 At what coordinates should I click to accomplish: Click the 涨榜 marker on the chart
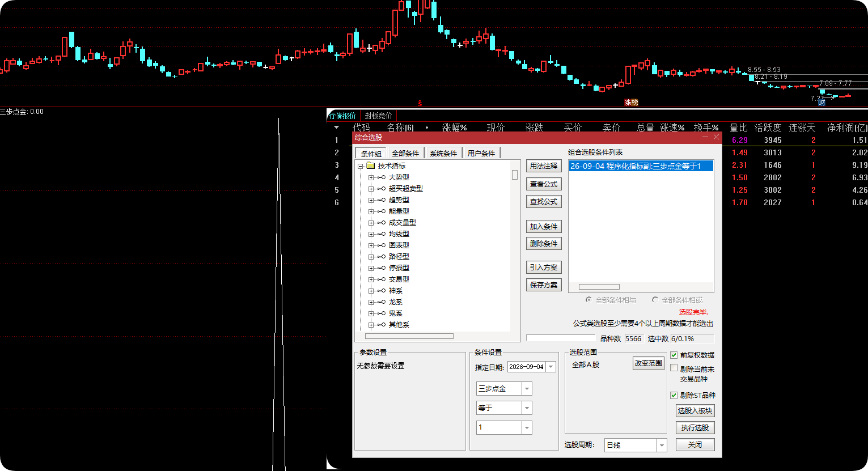(631, 103)
